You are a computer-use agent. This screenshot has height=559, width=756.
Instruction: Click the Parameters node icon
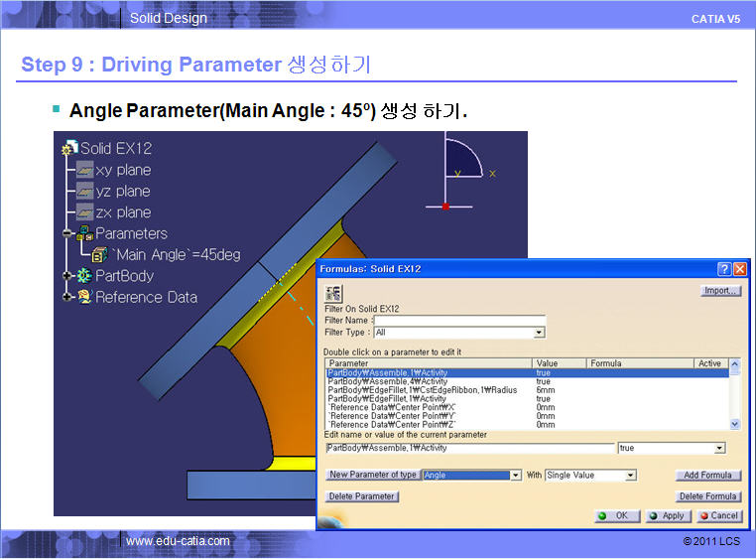pos(84,233)
